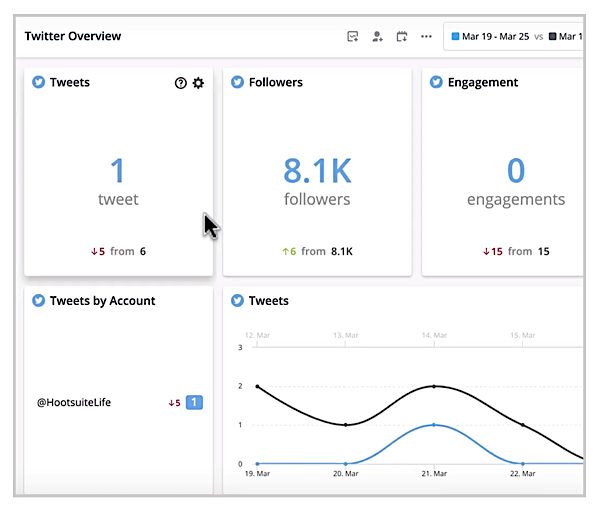Click the blue date range color swatch
This screenshot has width=600, height=514.
(x=456, y=37)
